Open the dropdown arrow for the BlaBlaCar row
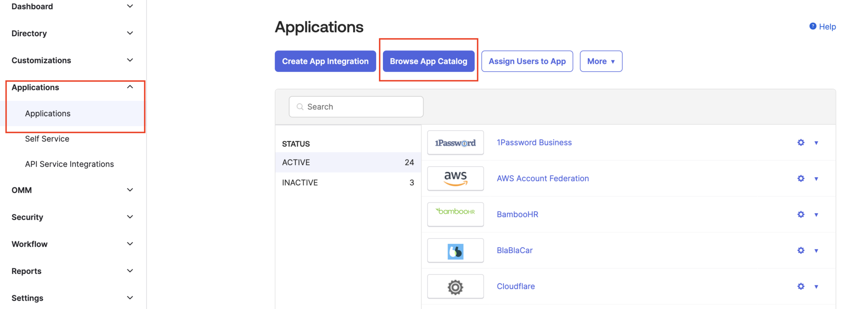This screenshot has height=309, width=868. 816,251
